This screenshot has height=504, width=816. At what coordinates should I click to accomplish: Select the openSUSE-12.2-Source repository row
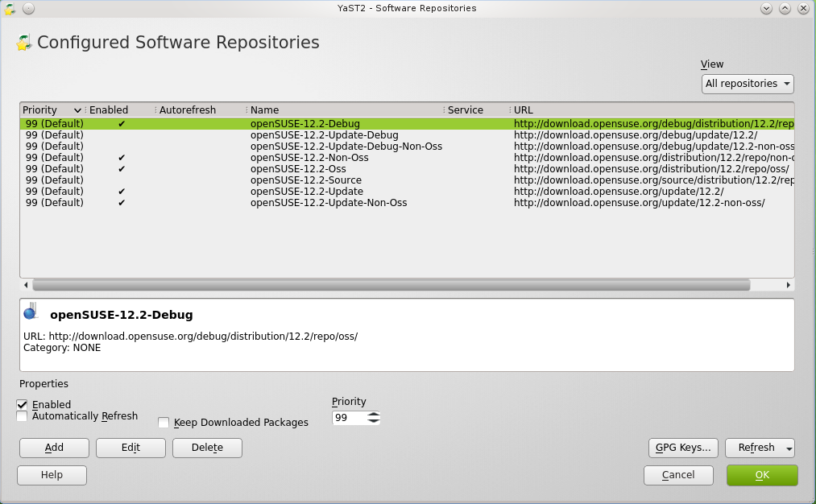407,180
